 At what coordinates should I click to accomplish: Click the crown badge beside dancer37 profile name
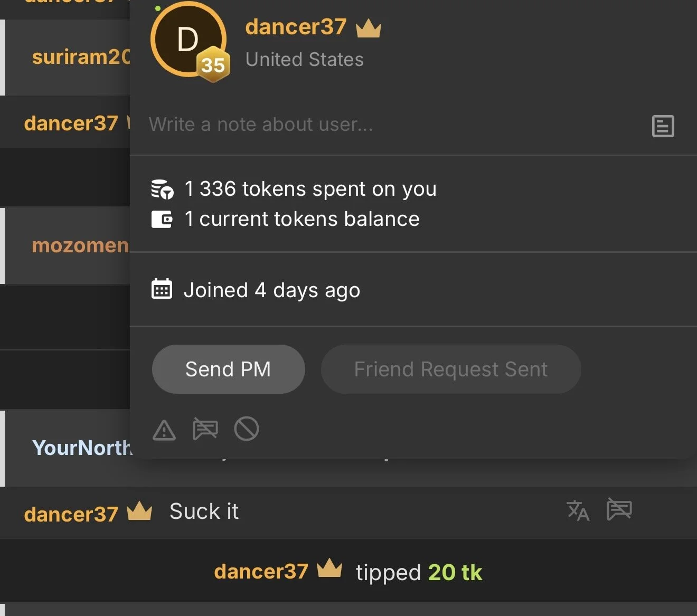coord(368,29)
